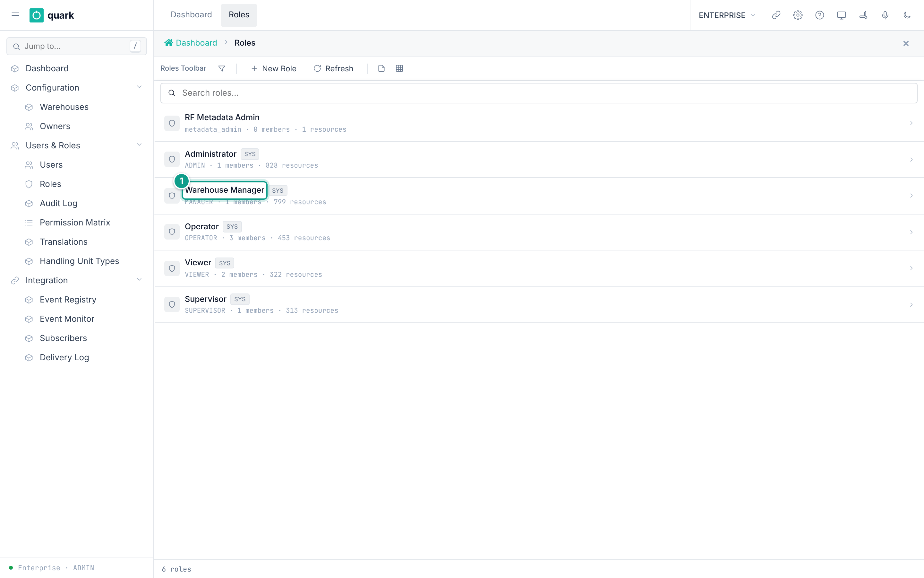Click the RF Metadata Admin shield icon
The width and height of the screenshot is (924, 578).
172,123
